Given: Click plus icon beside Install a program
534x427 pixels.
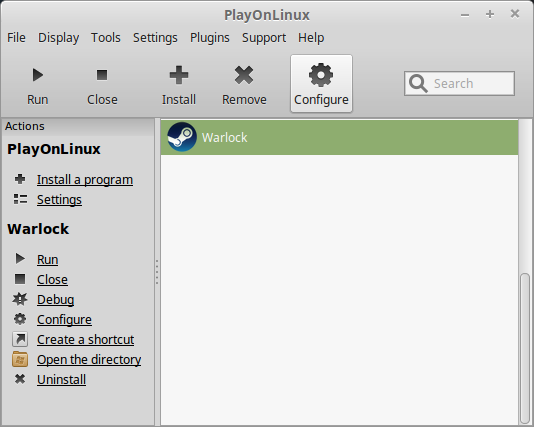Looking at the screenshot, I should [x=20, y=179].
